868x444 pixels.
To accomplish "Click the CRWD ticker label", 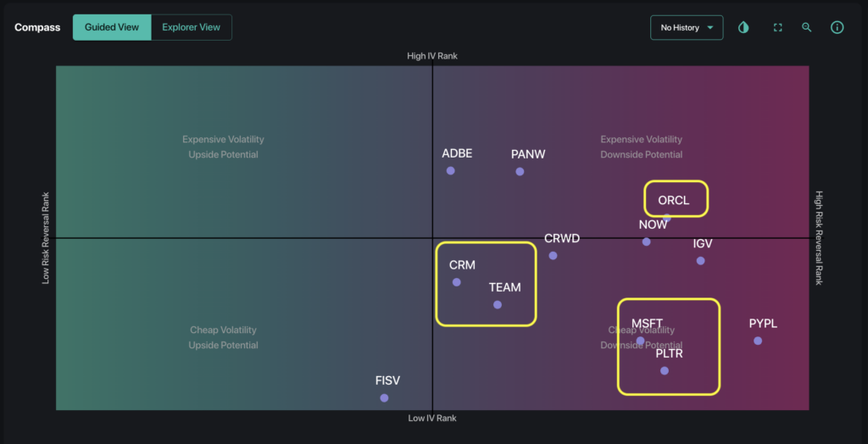I will (x=562, y=239).
